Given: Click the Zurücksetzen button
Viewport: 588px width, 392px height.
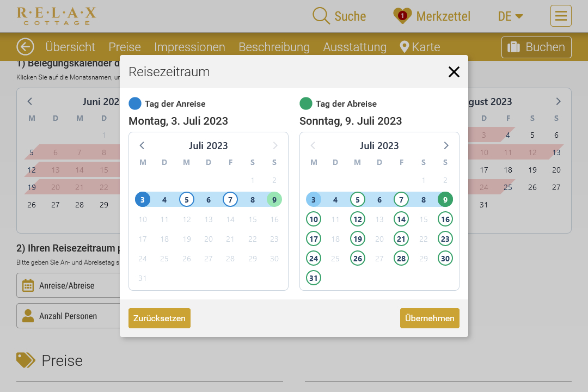Looking at the screenshot, I should tap(160, 318).
